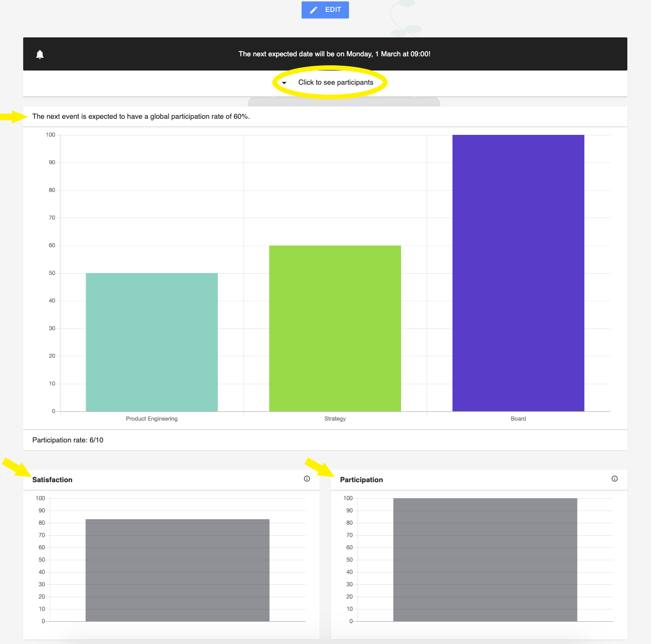Select the green Strategy bar
This screenshot has height=644, width=651.
click(335, 328)
